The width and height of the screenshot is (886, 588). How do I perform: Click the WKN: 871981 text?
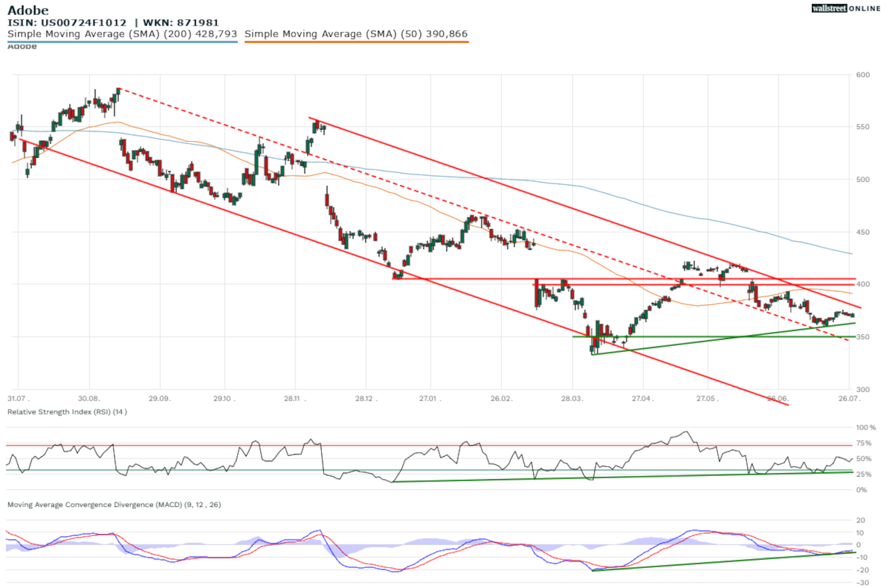click(181, 22)
